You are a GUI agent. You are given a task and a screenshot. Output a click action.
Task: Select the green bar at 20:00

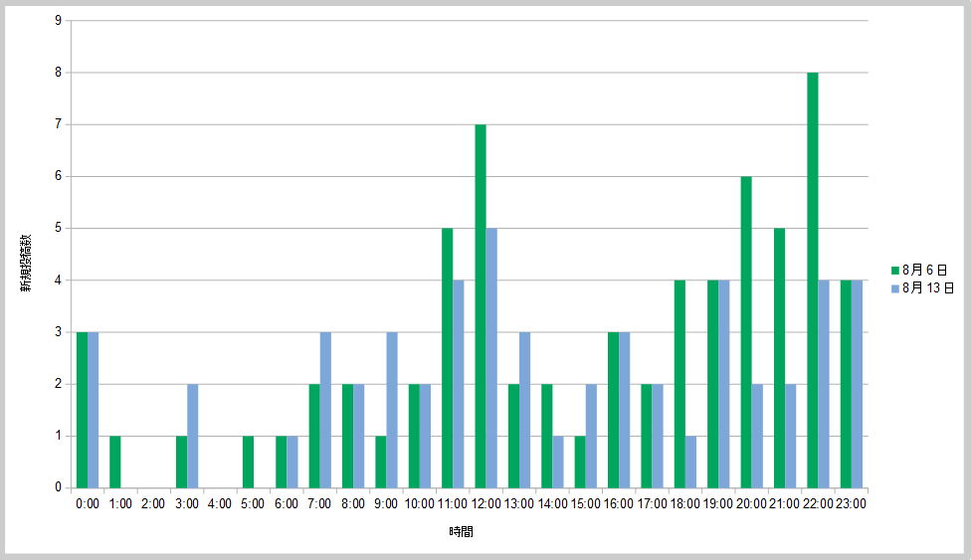(x=745, y=331)
